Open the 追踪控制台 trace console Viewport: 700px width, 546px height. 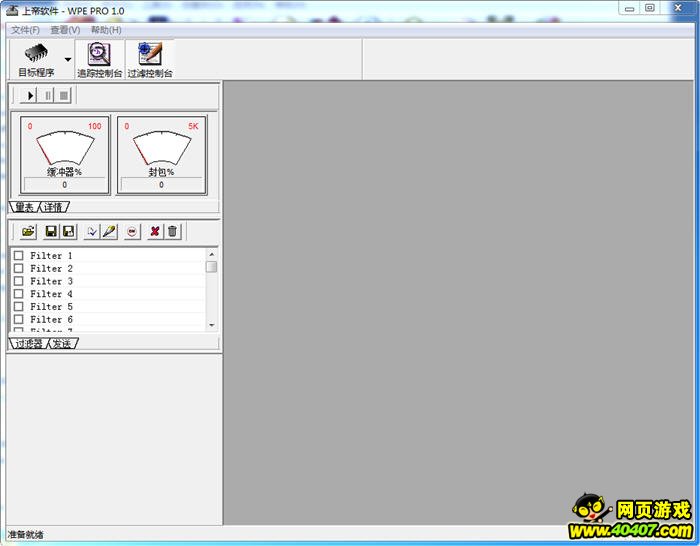99,59
